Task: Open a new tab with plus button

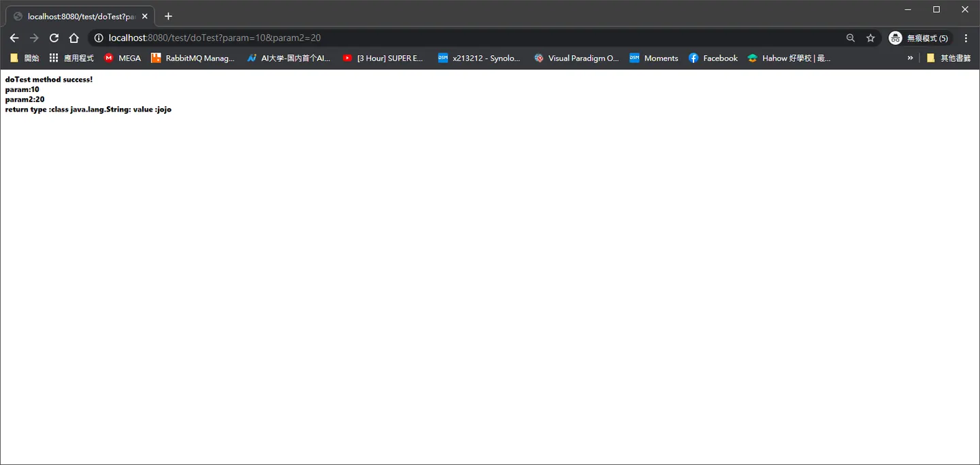Action: point(168,16)
